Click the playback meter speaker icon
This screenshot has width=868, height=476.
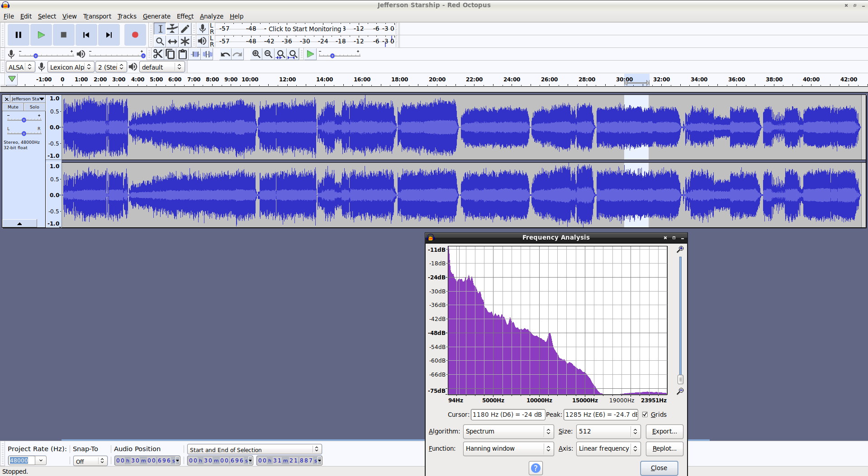[202, 41]
